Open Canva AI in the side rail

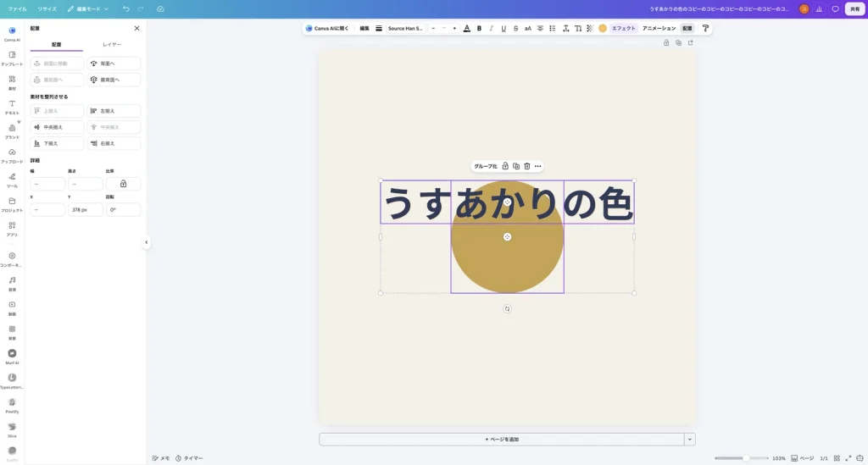pyautogui.click(x=12, y=34)
